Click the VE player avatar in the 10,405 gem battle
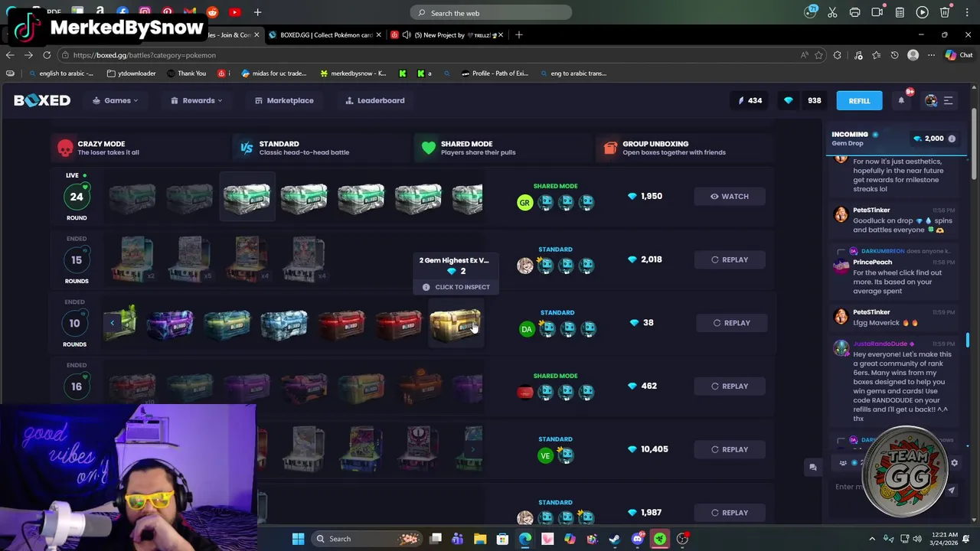The image size is (980, 551). coord(545,456)
